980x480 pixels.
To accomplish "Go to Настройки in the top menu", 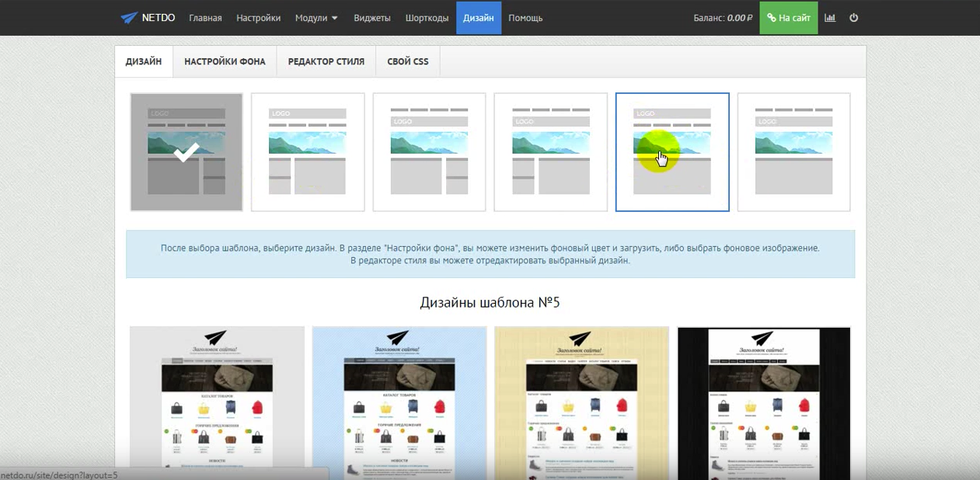I will point(258,18).
